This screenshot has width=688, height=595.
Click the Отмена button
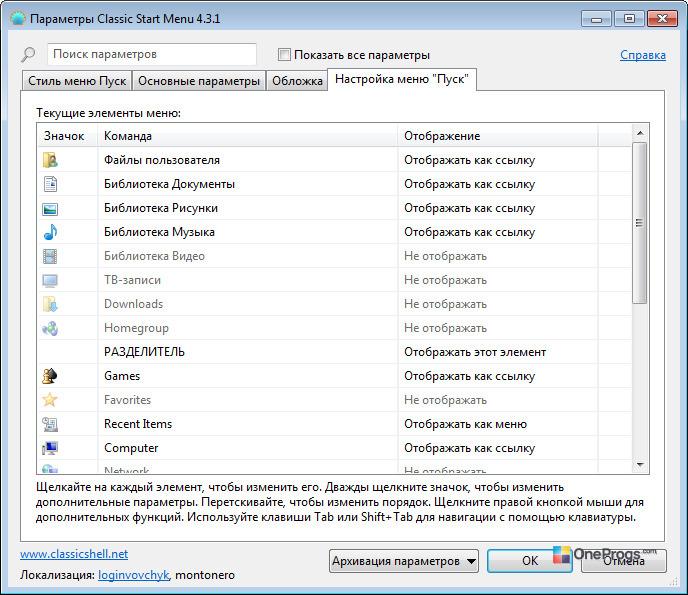(x=624, y=561)
